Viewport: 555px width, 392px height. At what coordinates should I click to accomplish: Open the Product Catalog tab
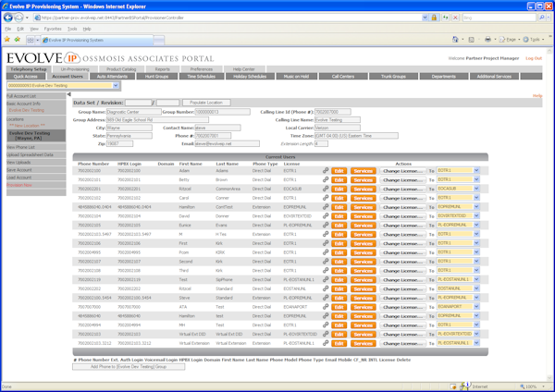click(121, 69)
